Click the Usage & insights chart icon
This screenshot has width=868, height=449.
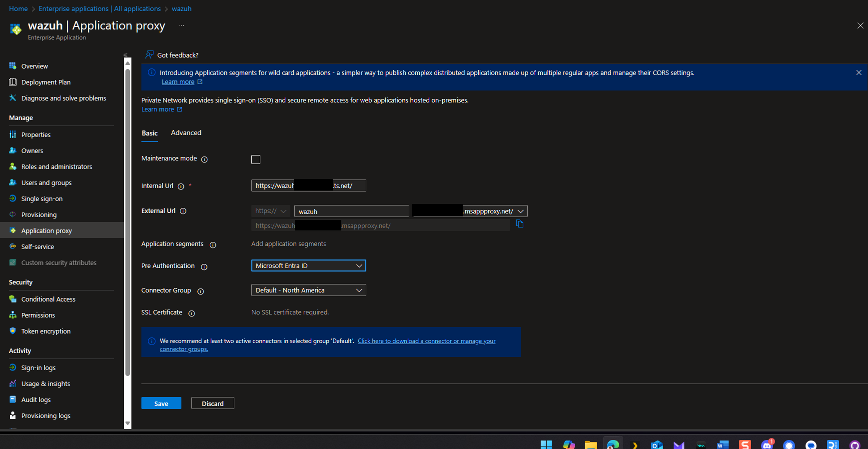(x=12, y=383)
